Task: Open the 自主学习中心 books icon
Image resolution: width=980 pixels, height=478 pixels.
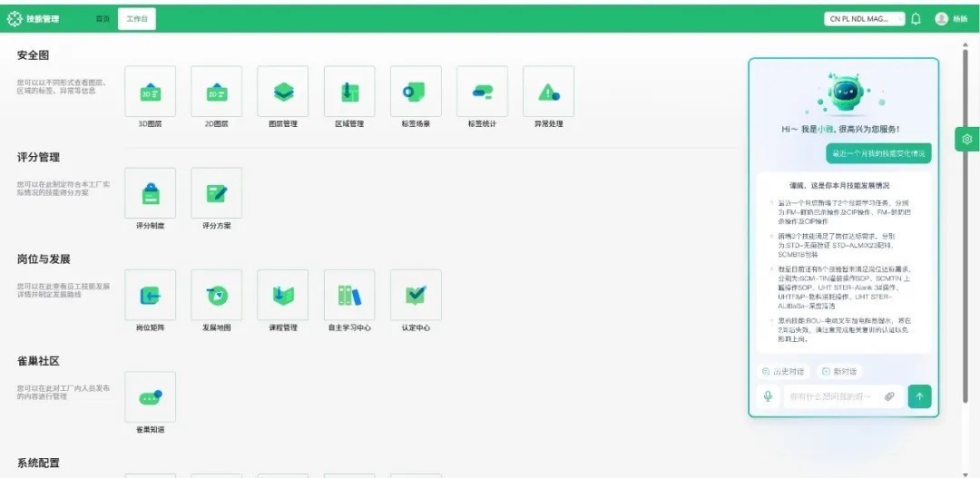Action: coord(349,295)
